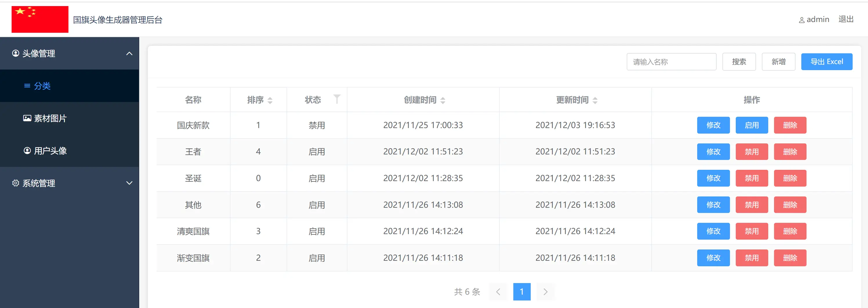Click the 系统管理 gear icon
The image size is (868, 308).
click(x=15, y=183)
